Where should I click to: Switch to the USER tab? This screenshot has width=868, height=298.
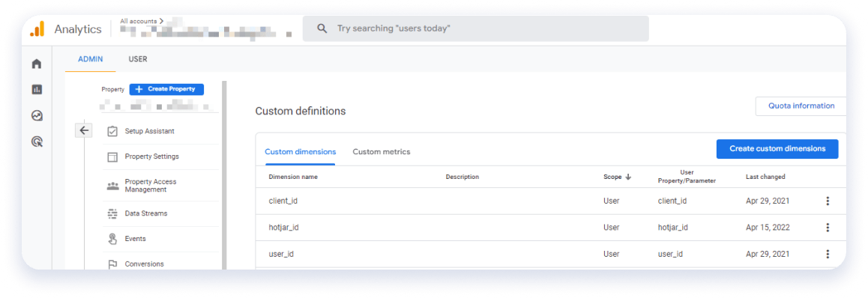pyautogui.click(x=138, y=59)
